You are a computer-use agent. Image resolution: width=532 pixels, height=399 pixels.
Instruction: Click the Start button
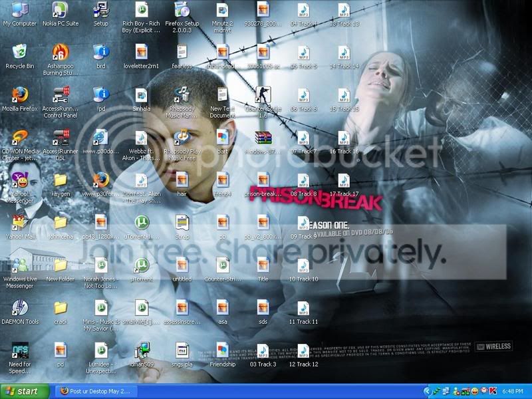25,392
